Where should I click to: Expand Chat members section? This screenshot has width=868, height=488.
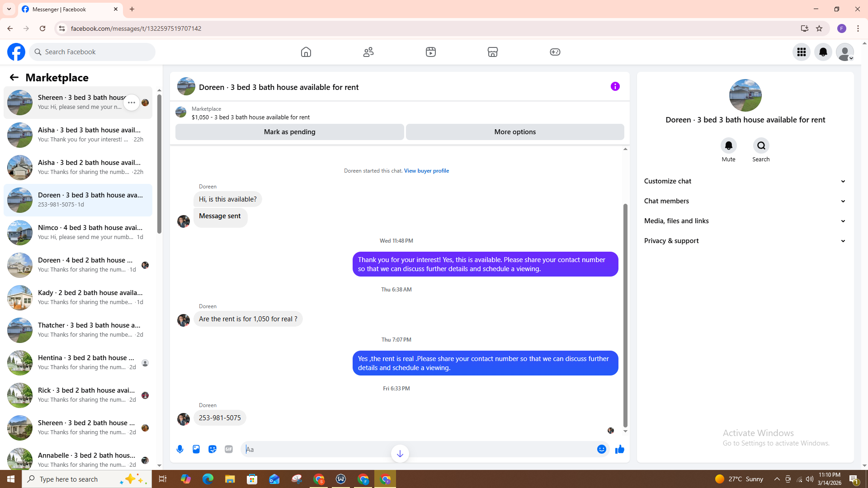coord(745,201)
